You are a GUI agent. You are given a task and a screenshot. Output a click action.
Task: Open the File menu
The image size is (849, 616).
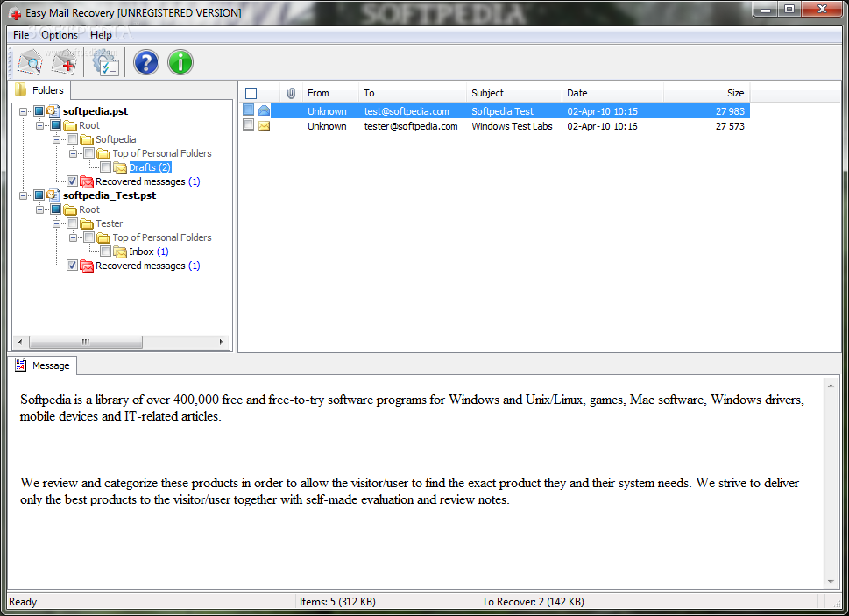pyautogui.click(x=21, y=35)
